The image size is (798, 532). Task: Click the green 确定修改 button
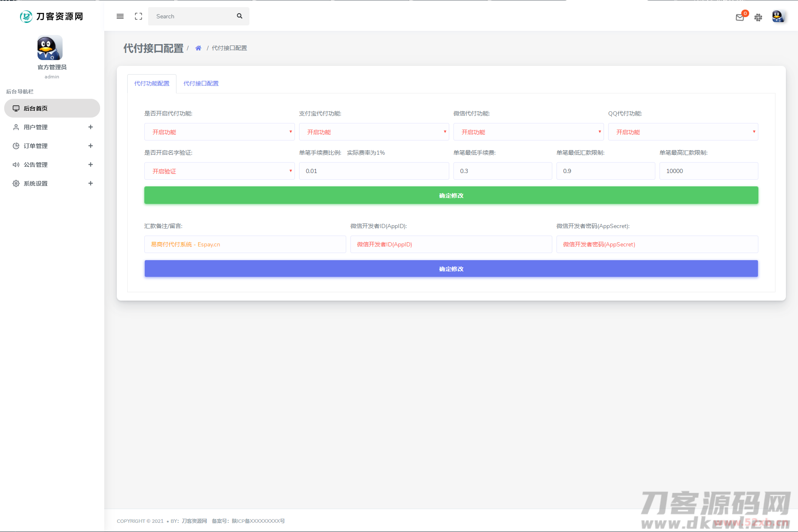tap(451, 196)
